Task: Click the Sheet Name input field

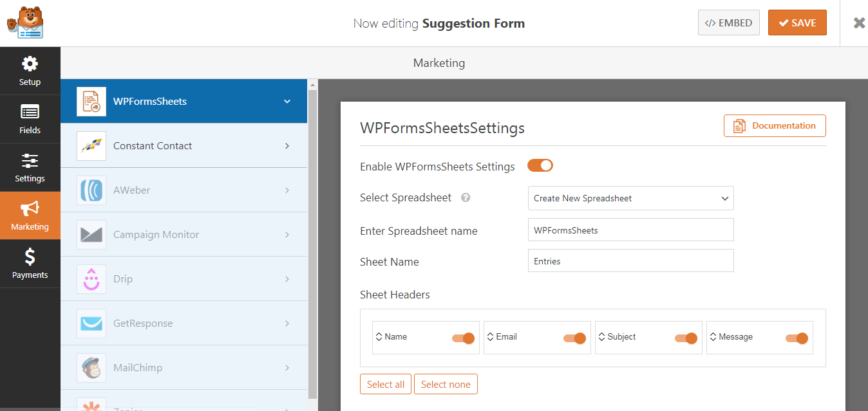Action: coord(630,261)
